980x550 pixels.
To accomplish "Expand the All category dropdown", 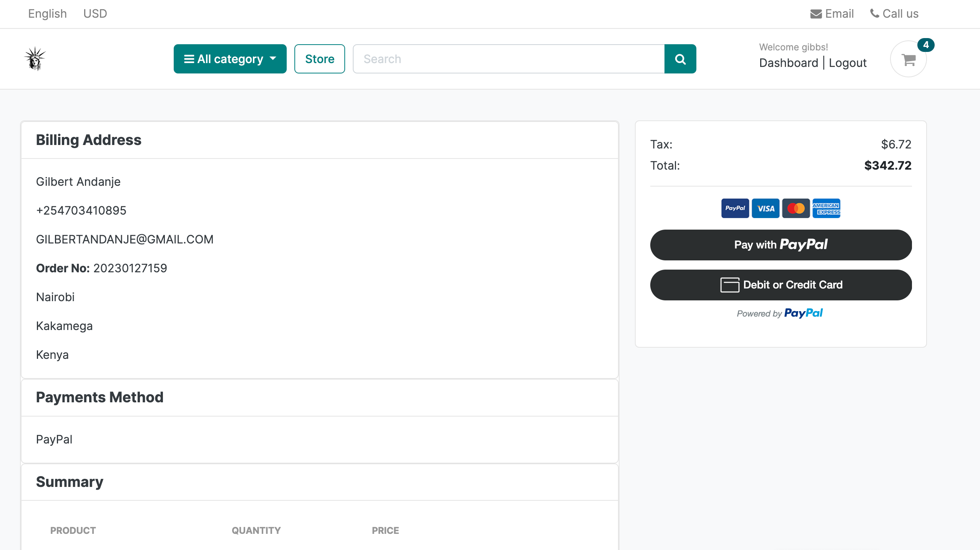I will click(230, 59).
